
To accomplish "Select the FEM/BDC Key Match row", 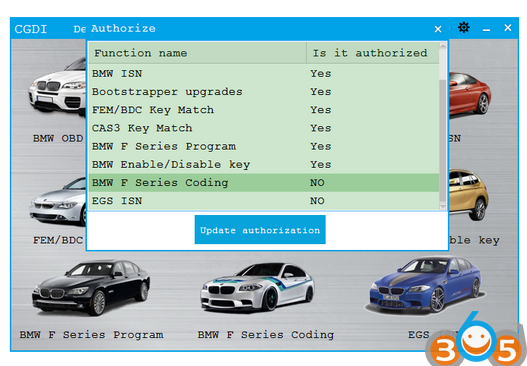I will point(264,110).
